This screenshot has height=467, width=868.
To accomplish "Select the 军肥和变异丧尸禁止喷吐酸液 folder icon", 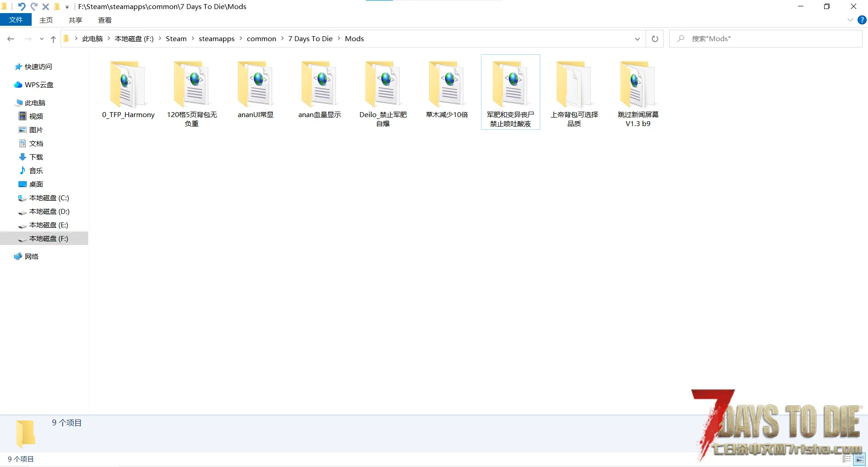I will click(510, 84).
